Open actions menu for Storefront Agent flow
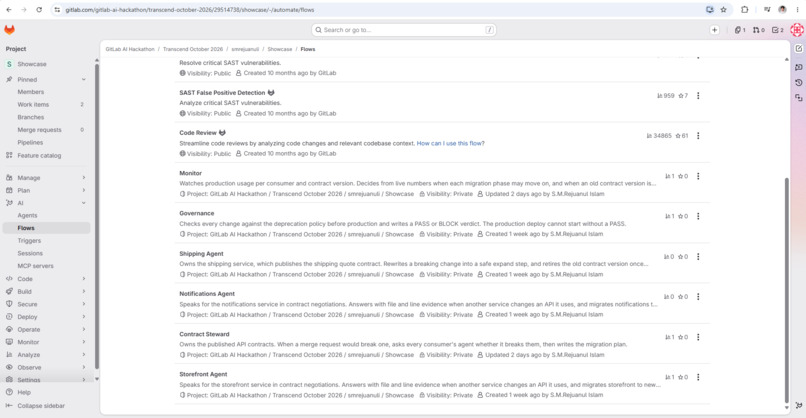The height and width of the screenshot is (418, 806). 698,377
